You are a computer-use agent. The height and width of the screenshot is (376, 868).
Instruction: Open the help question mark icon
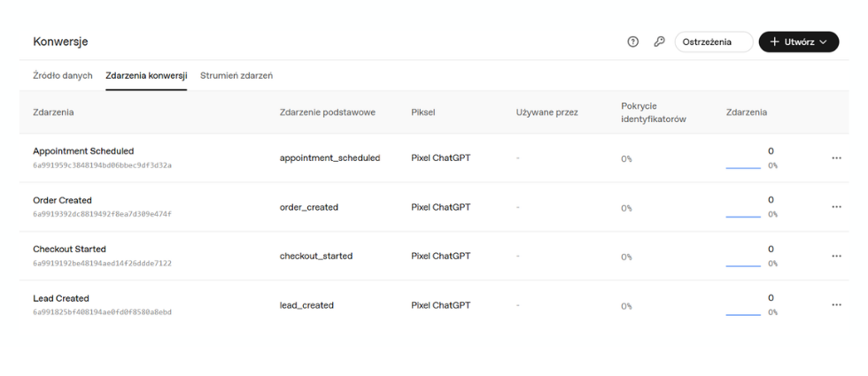coord(632,42)
